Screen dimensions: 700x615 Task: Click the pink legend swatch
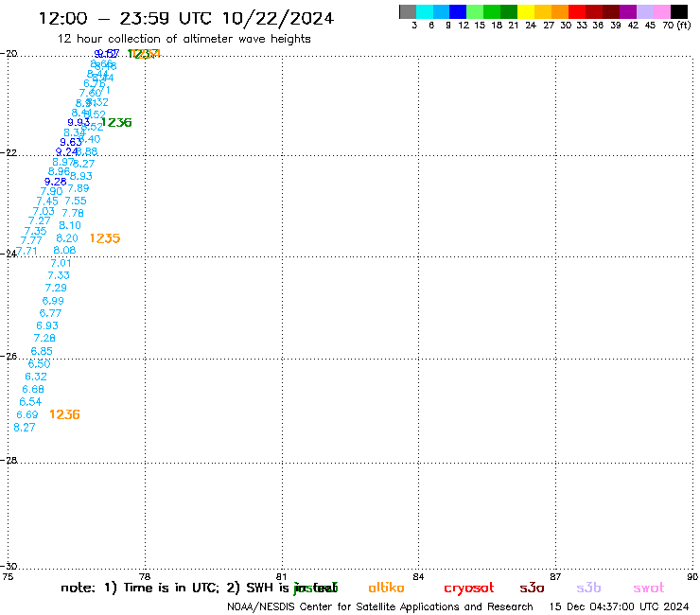click(661, 11)
